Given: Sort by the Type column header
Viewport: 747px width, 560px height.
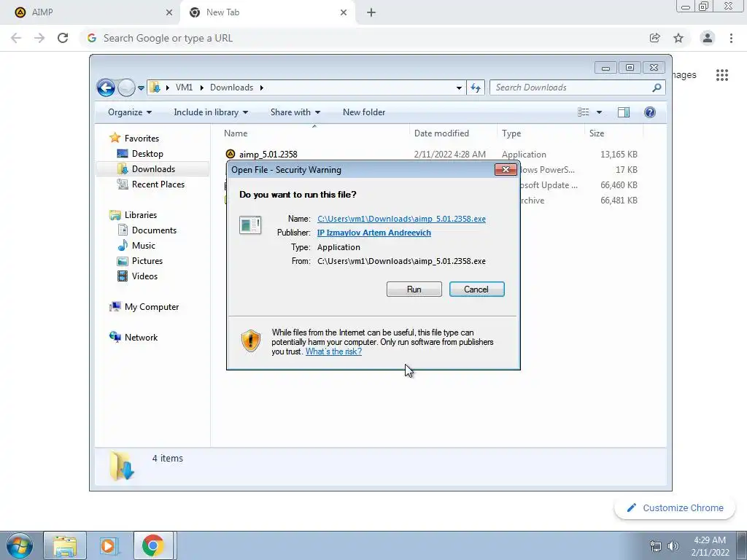Looking at the screenshot, I should pyautogui.click(x=541, y=133).
